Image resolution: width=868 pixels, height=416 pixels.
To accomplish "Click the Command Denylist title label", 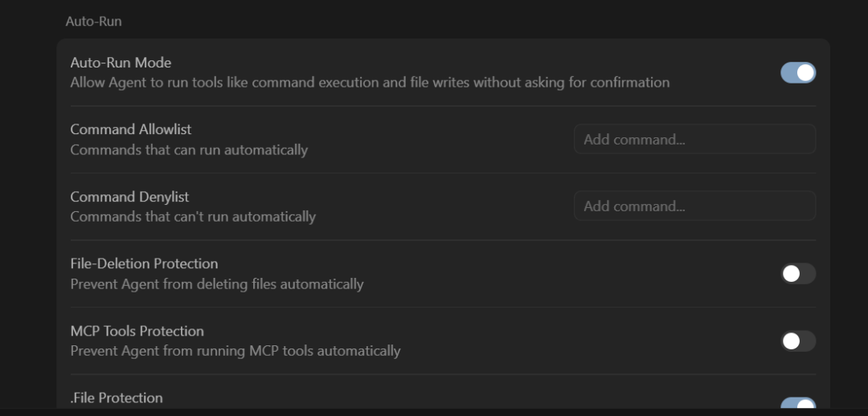I will pyautogui.click(x=129, y=197).
